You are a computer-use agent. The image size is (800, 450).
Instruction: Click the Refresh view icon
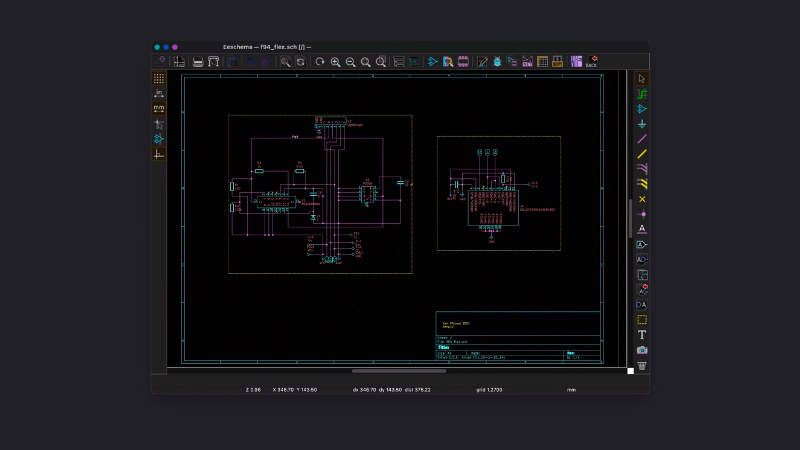(320, 62)
